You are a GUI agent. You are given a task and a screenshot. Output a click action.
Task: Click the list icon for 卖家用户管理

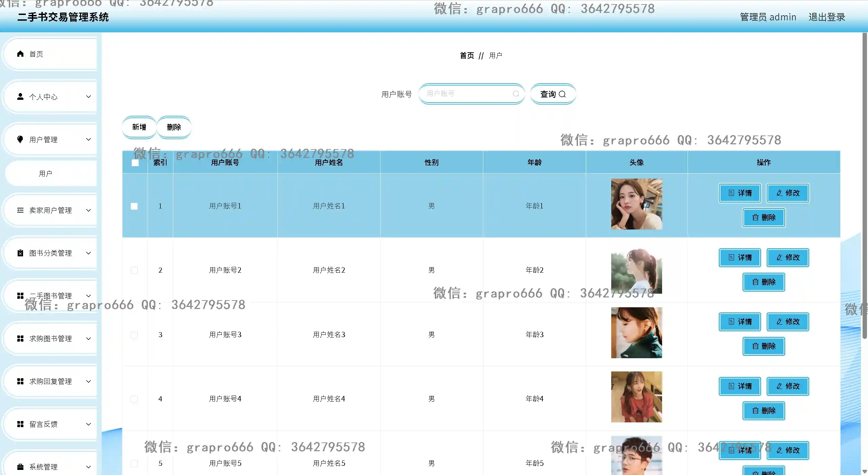coord(20,210)
